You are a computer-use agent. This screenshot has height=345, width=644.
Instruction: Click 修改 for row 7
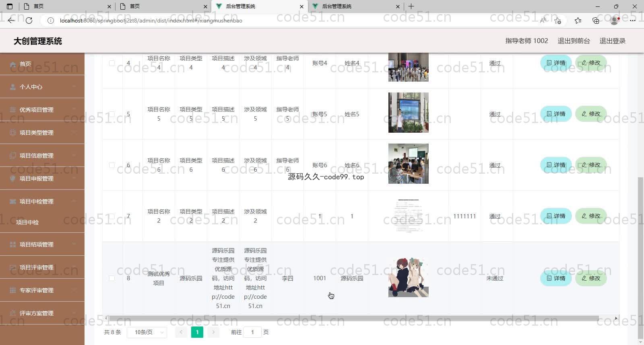point(591,216)
